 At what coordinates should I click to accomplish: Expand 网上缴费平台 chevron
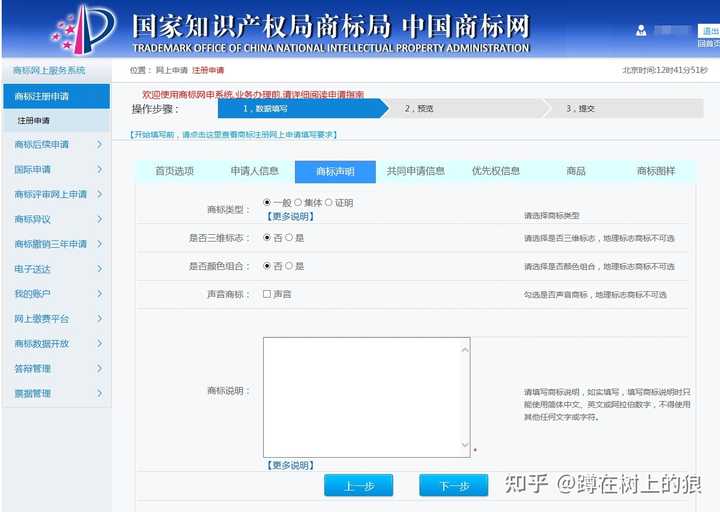100,318
